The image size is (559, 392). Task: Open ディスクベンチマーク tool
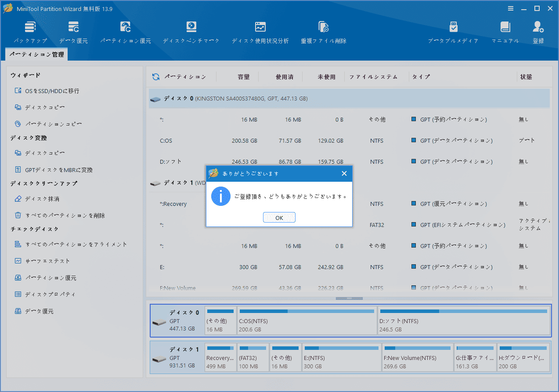191,32
